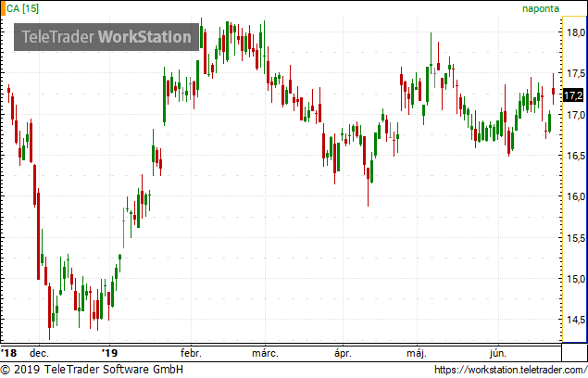Click the 15,5 price axis label
The width and height of the screenshot is (588, 378).
[576, 238]
